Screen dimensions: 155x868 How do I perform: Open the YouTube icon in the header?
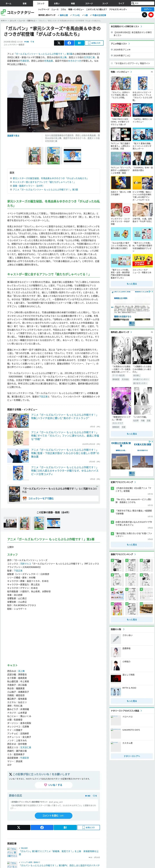tap(151, 15)
